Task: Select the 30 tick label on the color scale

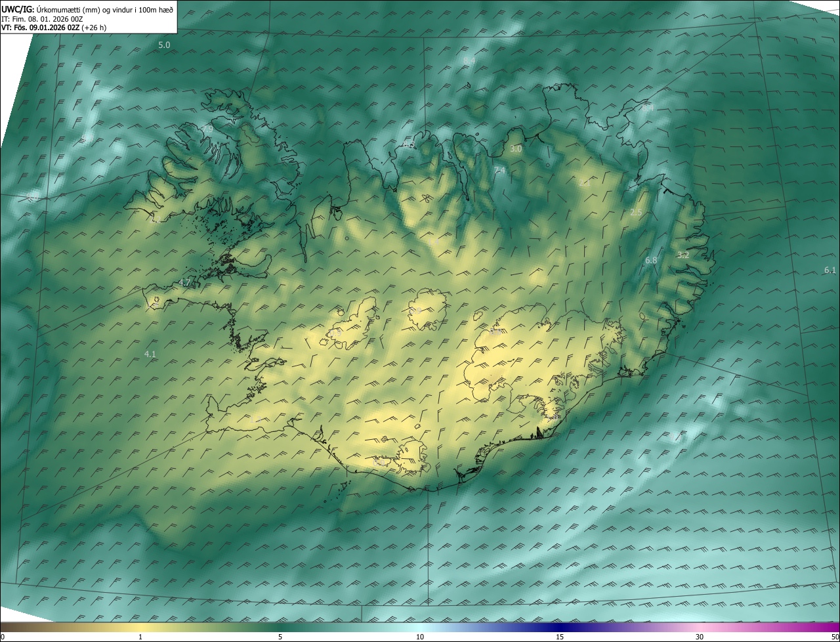Action: [700, 637]
